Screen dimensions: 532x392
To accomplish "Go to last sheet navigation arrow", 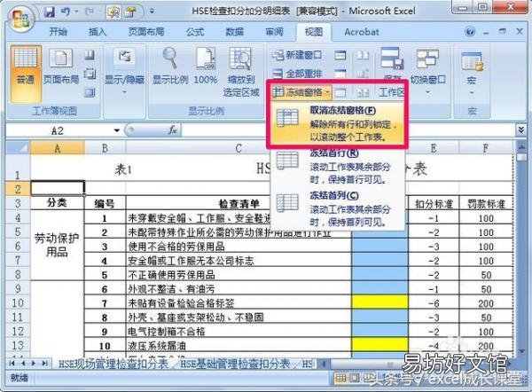I will point(44,364).
